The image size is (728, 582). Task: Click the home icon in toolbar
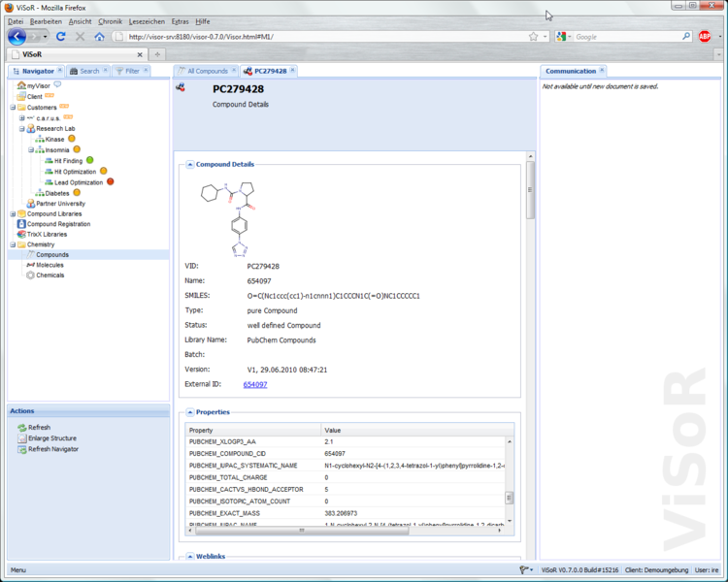pos(99,36)
